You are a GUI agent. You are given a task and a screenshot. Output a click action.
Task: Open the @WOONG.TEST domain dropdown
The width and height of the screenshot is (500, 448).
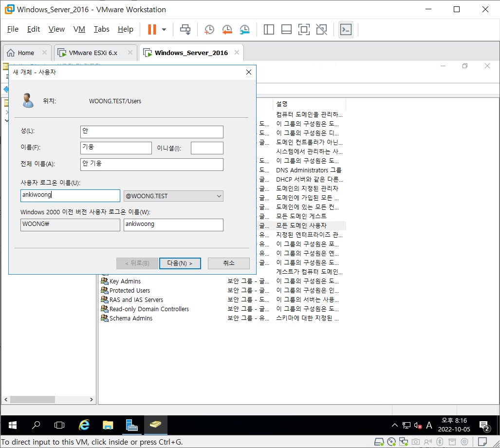click(x=173, y=196)
